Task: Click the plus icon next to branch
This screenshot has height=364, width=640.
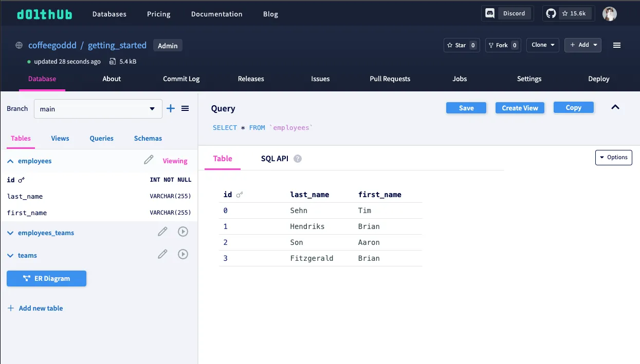Action: click(171, 108)
